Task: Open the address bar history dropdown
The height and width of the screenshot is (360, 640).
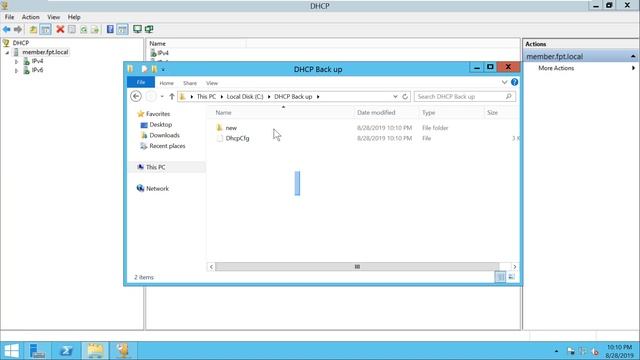Action: pos(395,97)
